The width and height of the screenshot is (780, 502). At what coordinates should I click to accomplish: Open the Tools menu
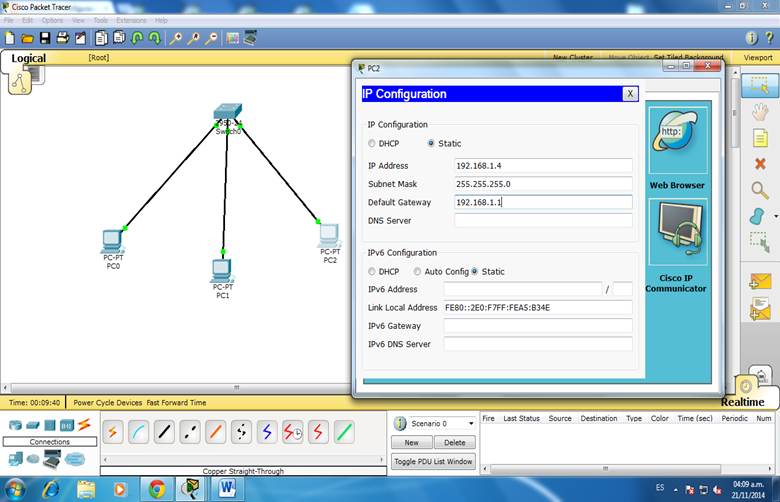pyautogui.click(x=100, y=20)
